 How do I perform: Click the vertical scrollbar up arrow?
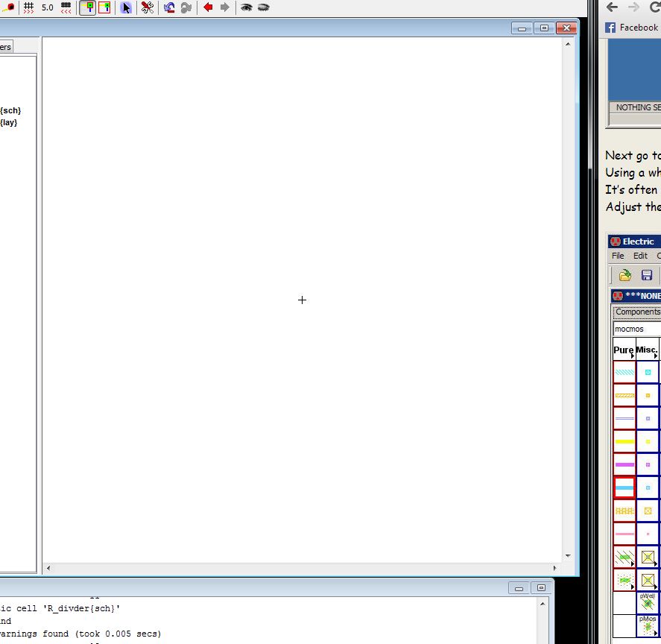pyautogui.click(x=568, y=44)
